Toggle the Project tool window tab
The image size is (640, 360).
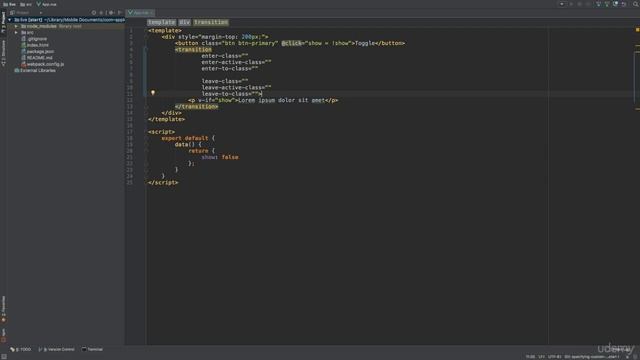[4, 23]
